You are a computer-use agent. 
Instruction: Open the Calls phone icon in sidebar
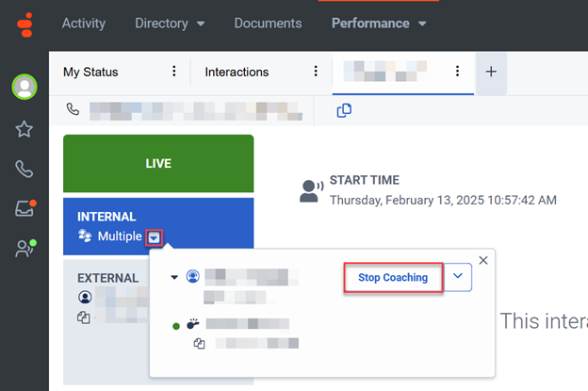pyautogui.click(x=24, y=170)
